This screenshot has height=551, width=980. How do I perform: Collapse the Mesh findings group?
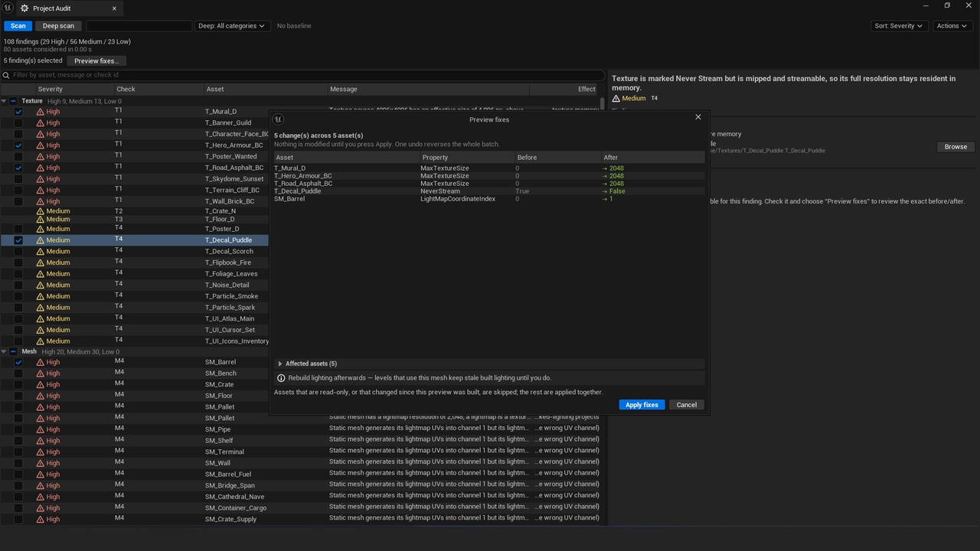click(4, 352)
